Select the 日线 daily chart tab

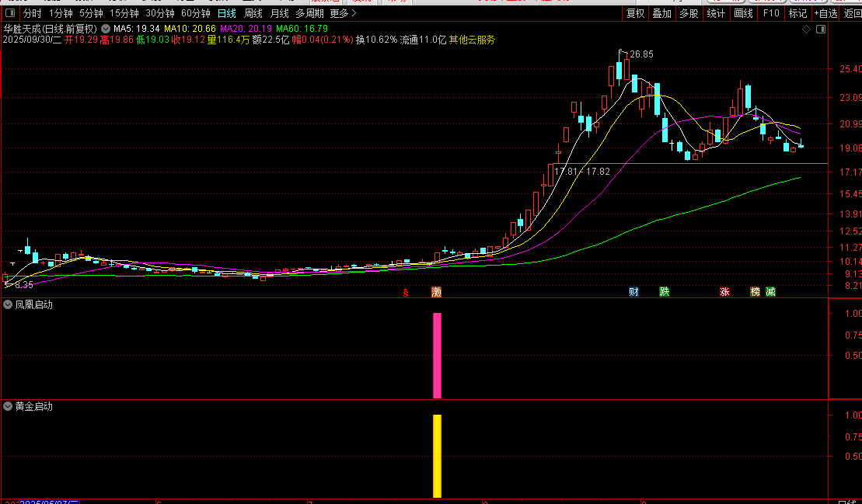click(226, 13)
